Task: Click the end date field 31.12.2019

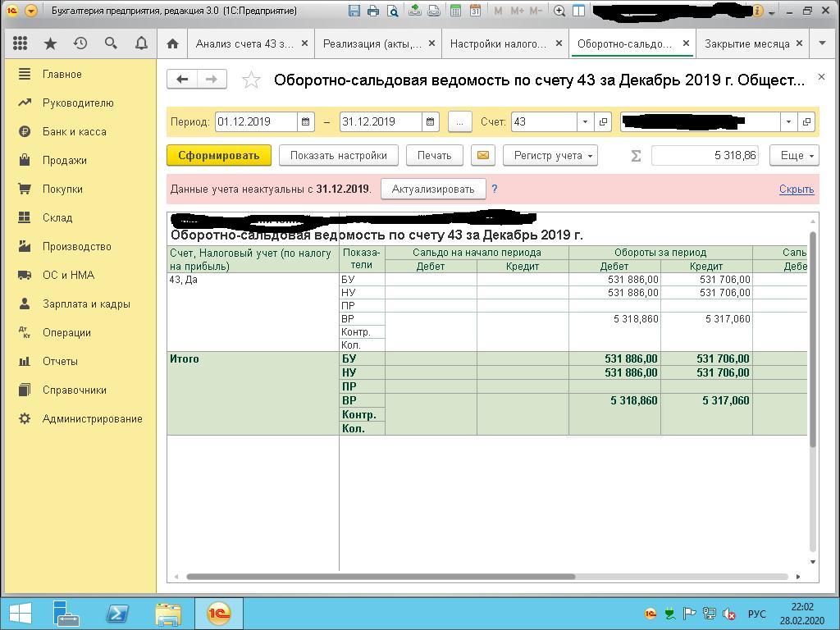Action: click(381, 121)
